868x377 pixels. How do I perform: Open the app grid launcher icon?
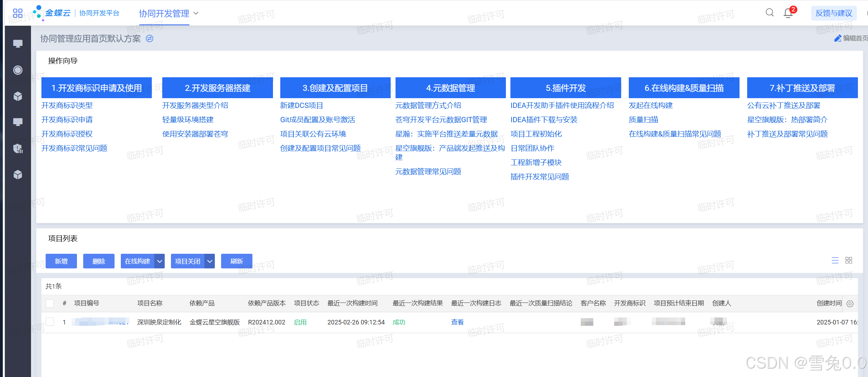coord(17,13)
